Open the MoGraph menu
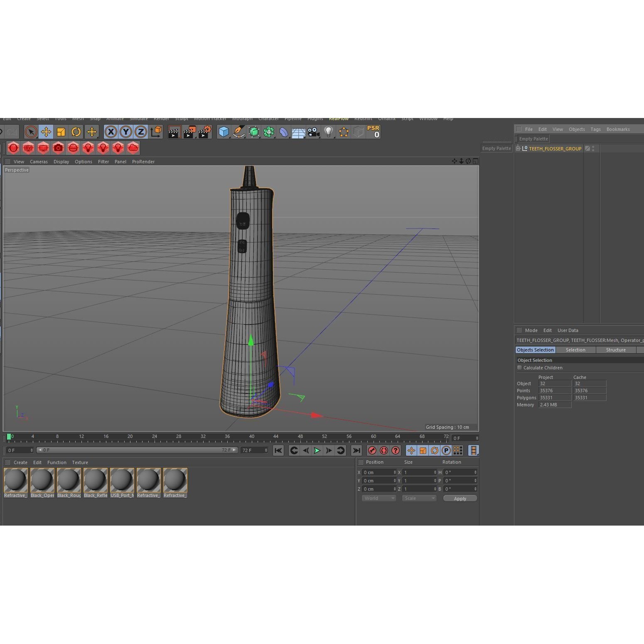The image size is (644, 644). click(x=242, y=119)
